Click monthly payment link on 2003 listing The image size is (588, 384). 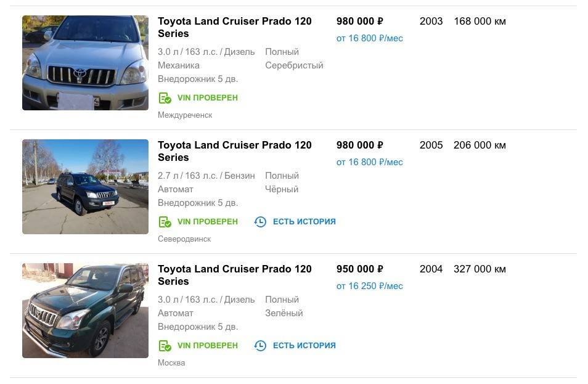[369, 38]
